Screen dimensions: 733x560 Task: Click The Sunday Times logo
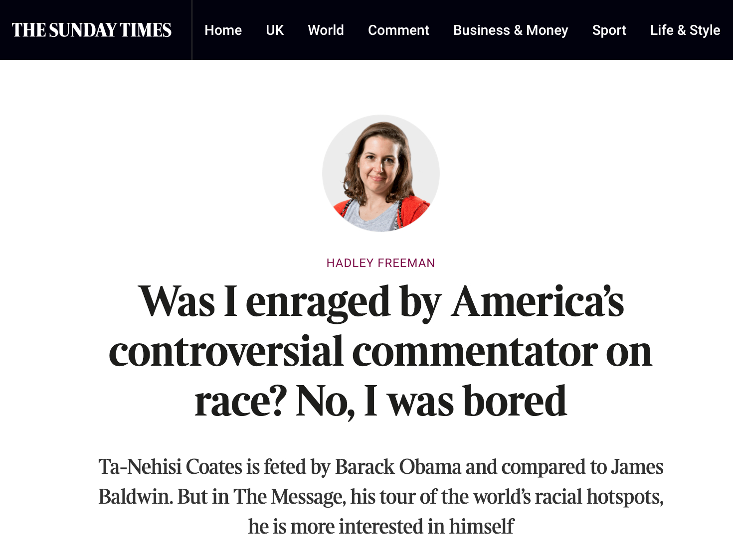click(x=92, y=30)
